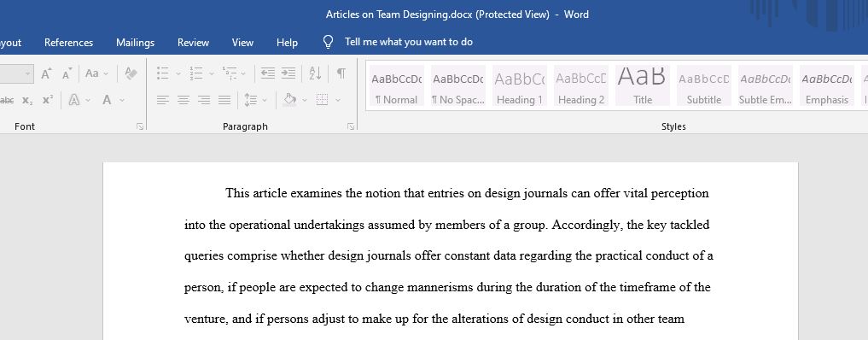Screen dimensions: 868x340
Task: Toggle Align Left paragraph alignment
Action: (x=162, y=100)
